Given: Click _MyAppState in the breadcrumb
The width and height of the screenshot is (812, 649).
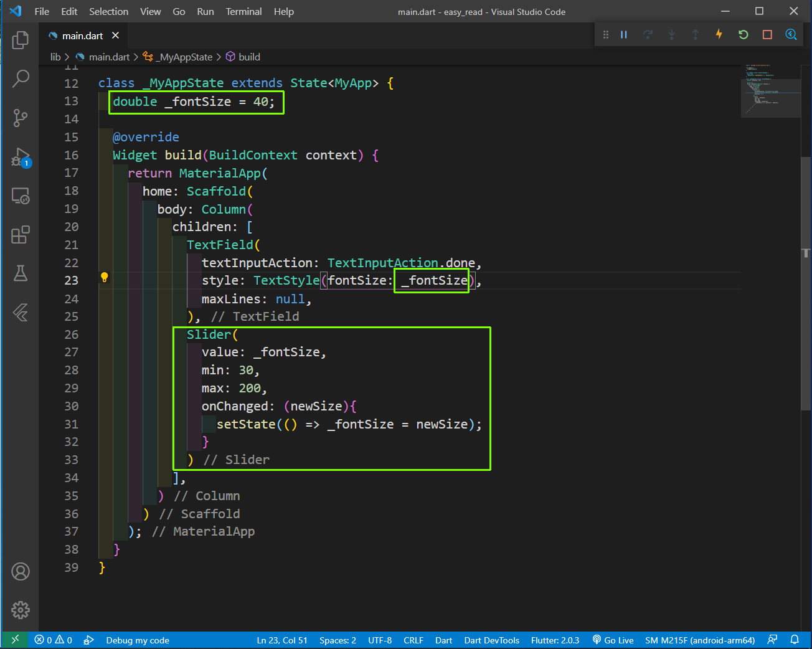Looking at the screenshot, I should click(185, 57).
